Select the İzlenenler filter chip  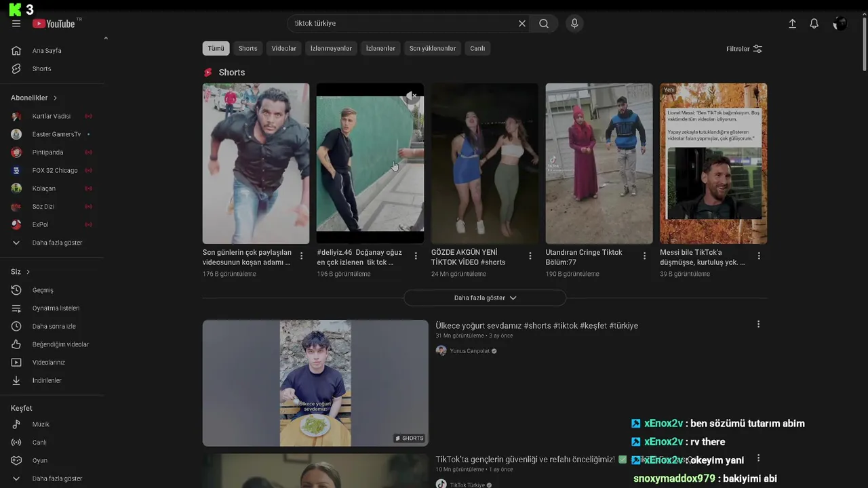(380, 49)
